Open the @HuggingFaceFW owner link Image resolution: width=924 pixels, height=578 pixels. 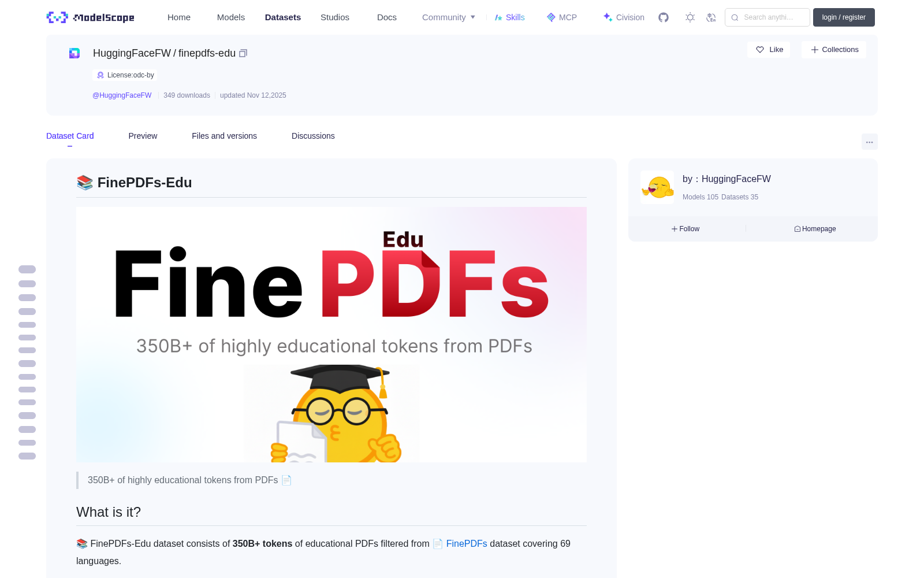[122, 95]
